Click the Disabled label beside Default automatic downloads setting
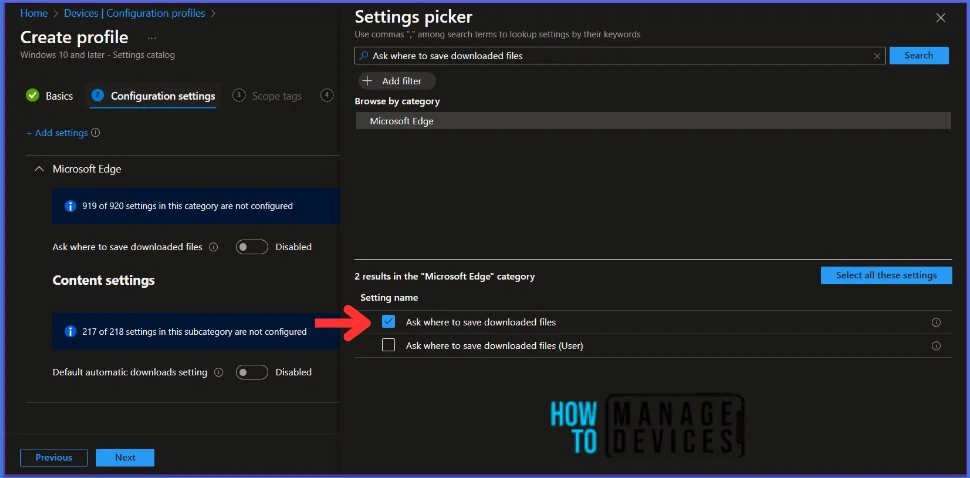Image resolution: width=970 pixels, height=478 pixels. (x=293, y=372)
